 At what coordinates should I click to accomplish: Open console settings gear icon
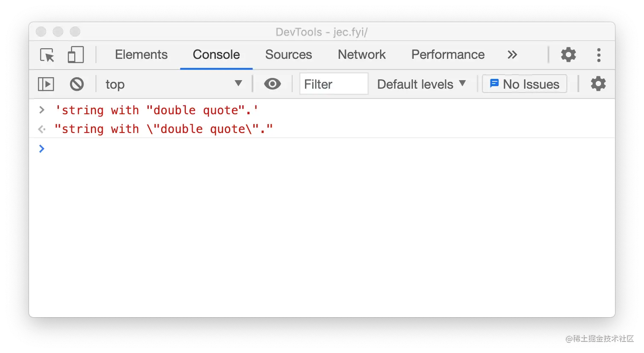pyautogui.click(x=598, y=84)
